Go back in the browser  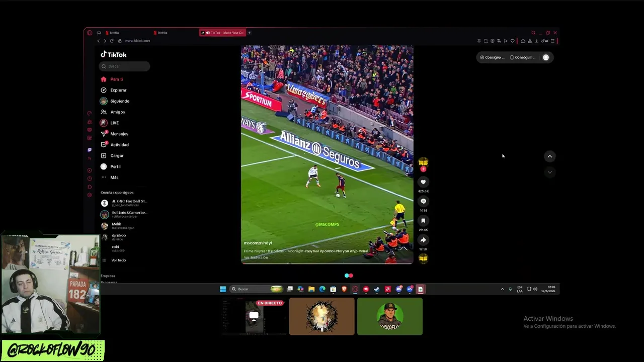(98, 41)
